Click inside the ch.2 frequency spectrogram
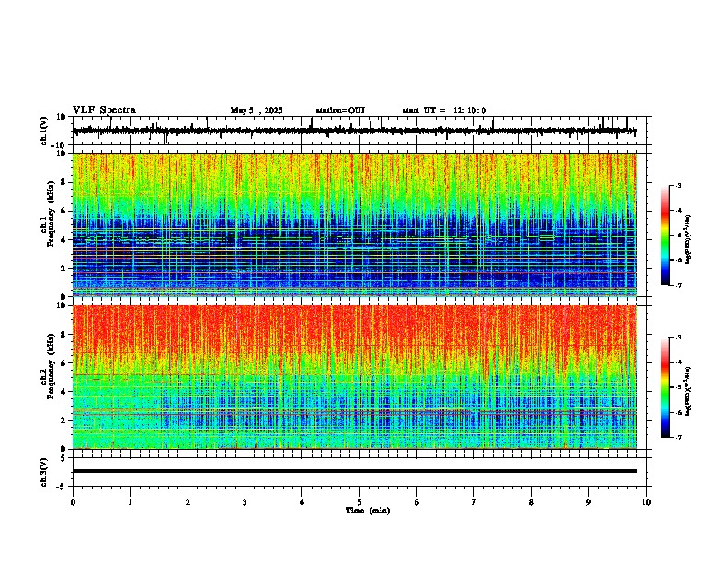728x563 pixels. [x=354, y=377]
